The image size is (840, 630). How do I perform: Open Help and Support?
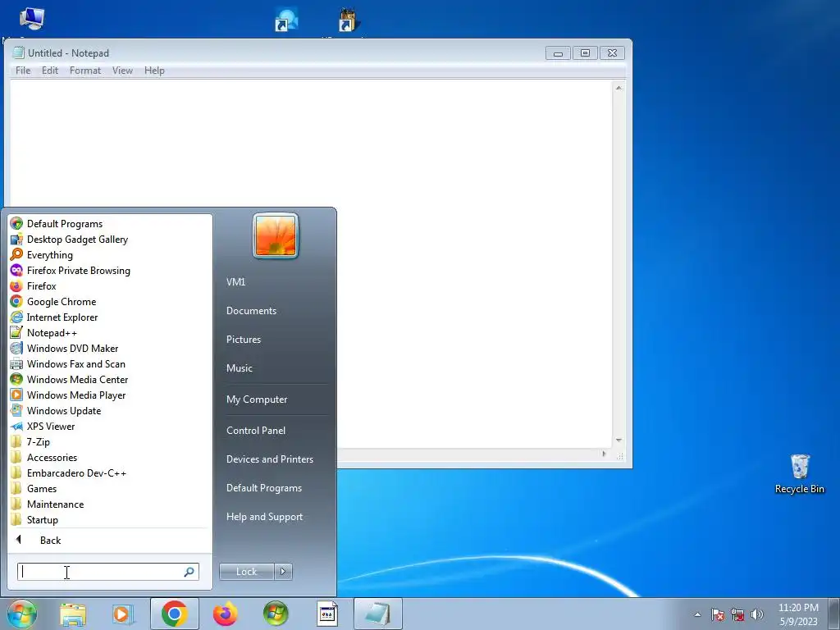264,517
